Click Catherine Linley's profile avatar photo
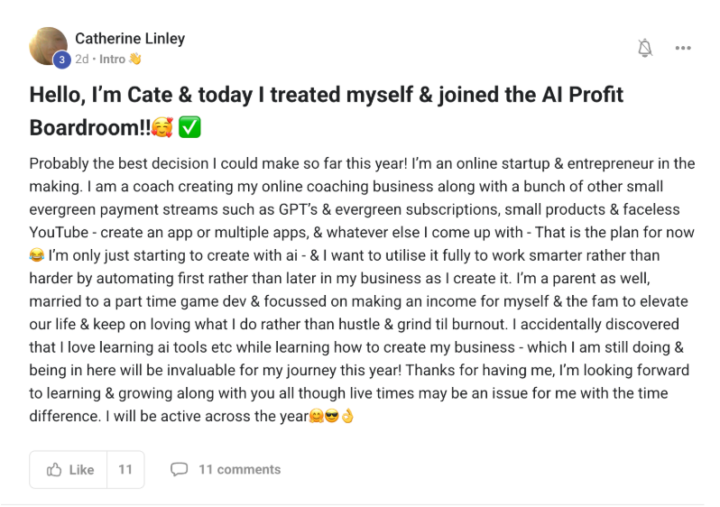 48,45
